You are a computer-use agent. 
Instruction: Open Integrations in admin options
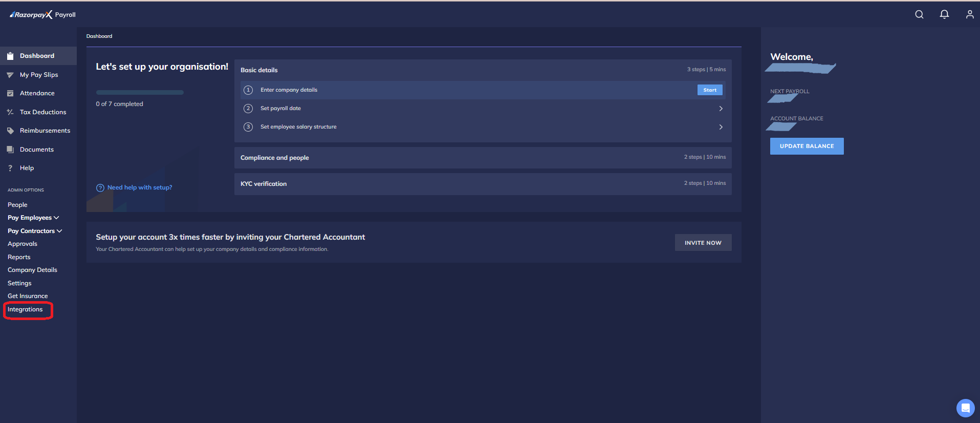[25, 309]
